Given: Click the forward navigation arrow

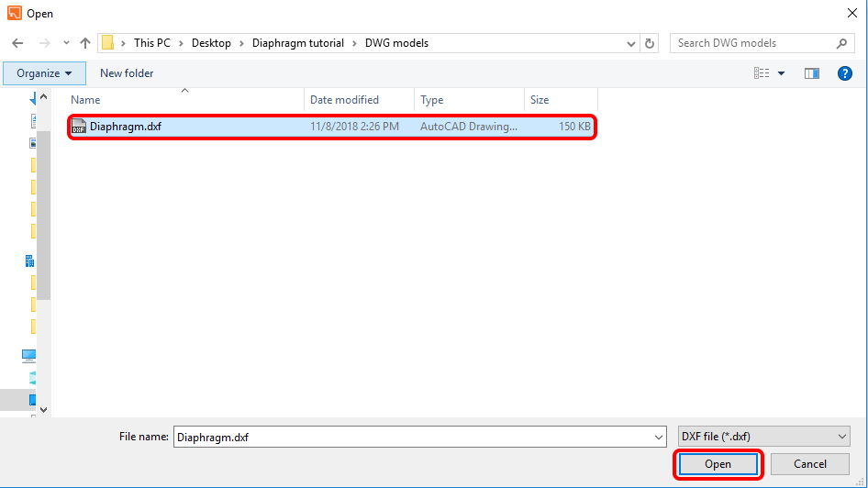Looking at the screenshot, I should 44,43.
